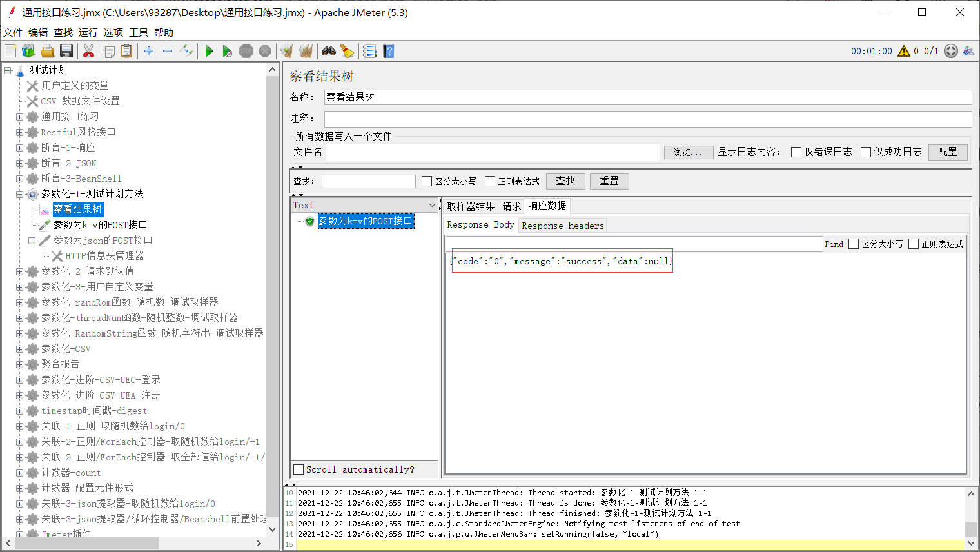Enable 正则表达式 next to the 查找 field
This screenshot has height=552, width=980.
point(490,181)
